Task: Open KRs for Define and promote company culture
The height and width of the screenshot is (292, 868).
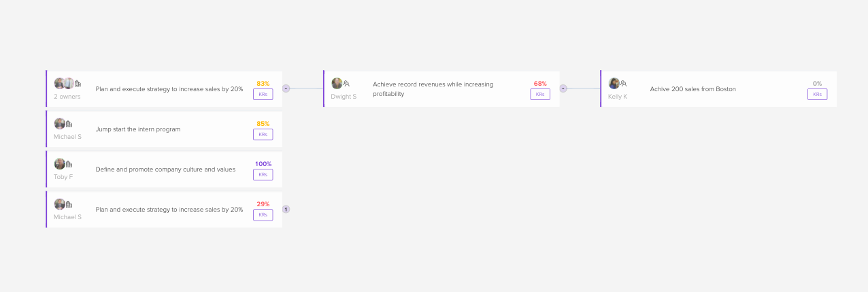Action: click(x=263, y=175)
